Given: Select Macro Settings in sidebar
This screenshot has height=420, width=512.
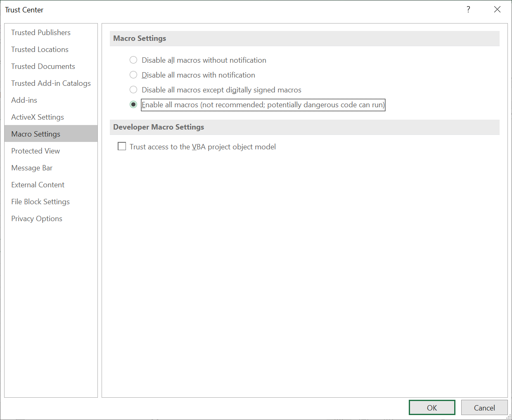Looking at the screenshot, I should (51, 134).
